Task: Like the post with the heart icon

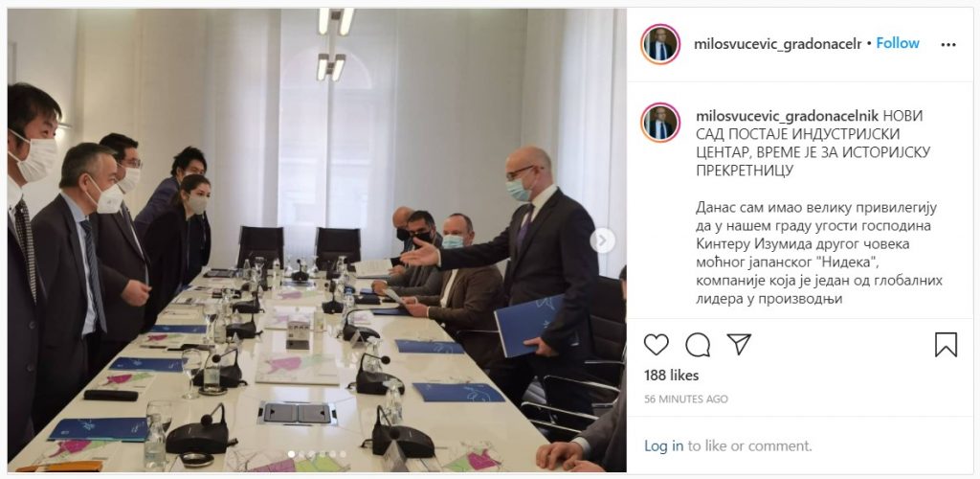Action: 657,345
